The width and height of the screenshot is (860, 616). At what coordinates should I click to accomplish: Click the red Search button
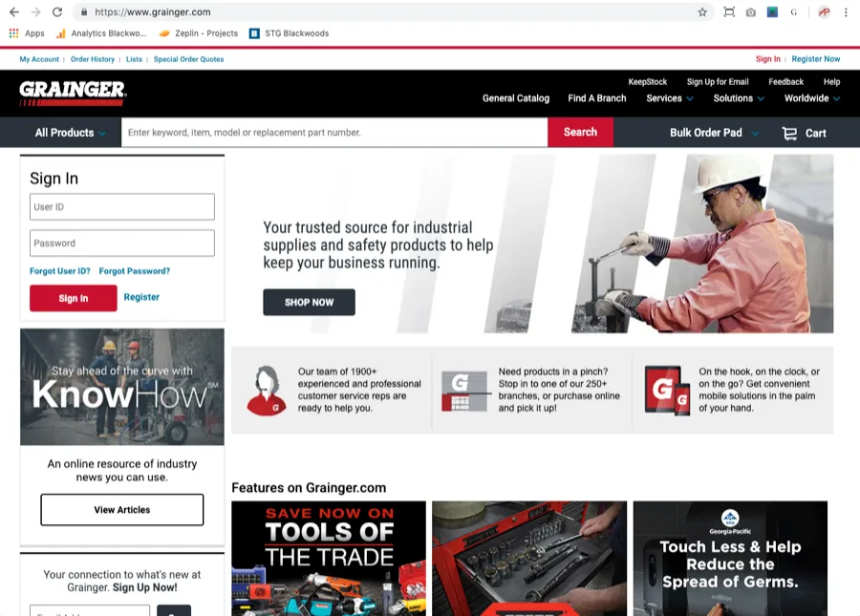[x=580, y=132]
